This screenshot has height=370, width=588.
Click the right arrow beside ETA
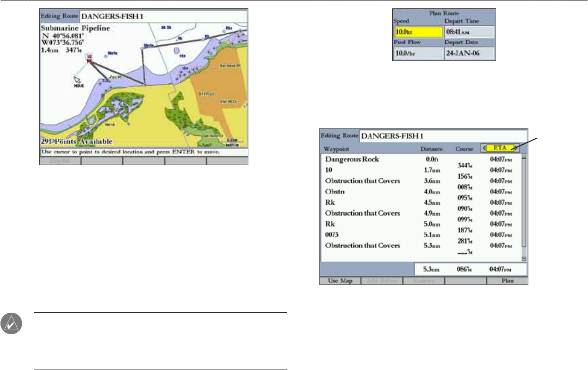(x=515, y=148)
